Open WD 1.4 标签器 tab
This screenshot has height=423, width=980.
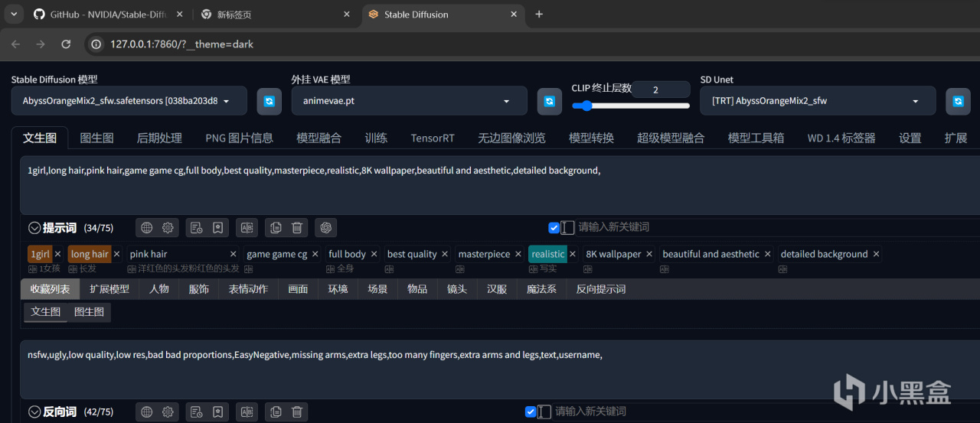[841, 138]
